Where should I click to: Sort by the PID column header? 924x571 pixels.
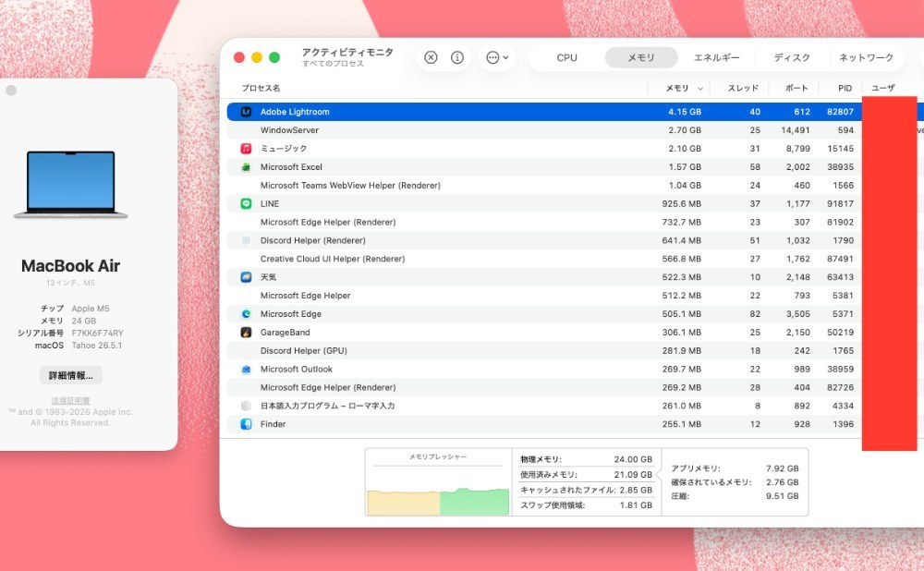(845, 88)
